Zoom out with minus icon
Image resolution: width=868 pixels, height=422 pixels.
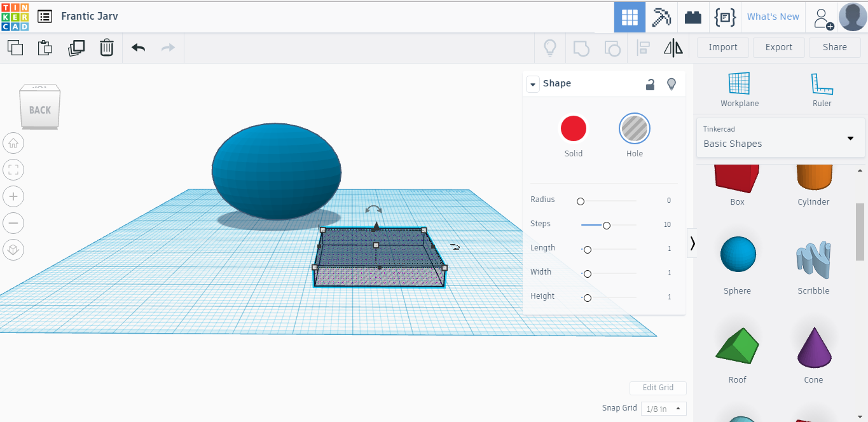13,223
